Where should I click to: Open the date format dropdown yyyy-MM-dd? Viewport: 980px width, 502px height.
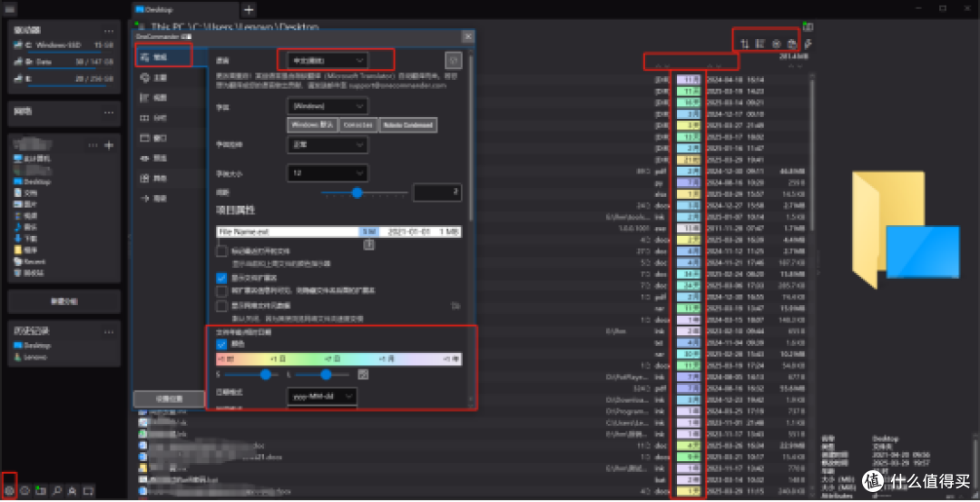pyautogui.click(x=322, y=397)
